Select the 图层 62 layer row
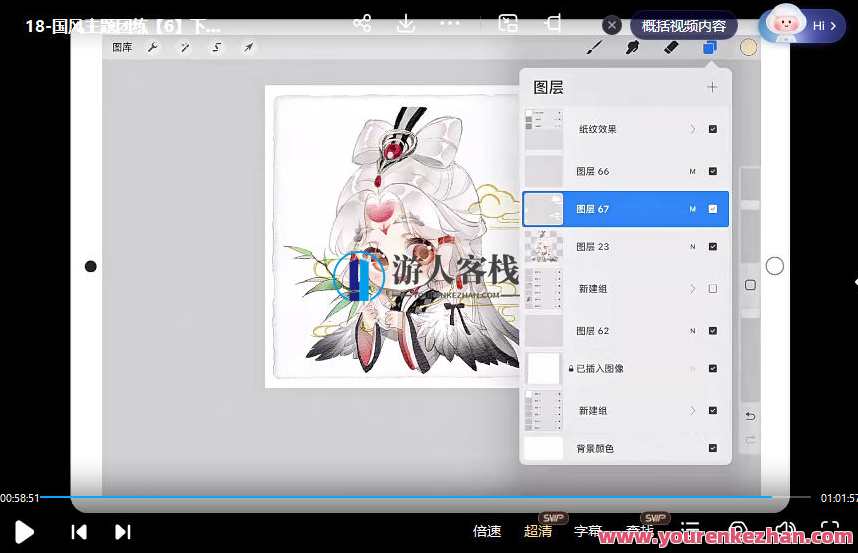This screenshot has width=858, height=553. point(625,330)
